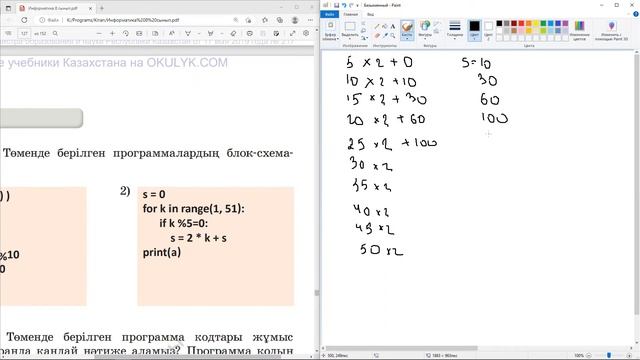Click Paint vertical scrollbar

coord(637,184)
